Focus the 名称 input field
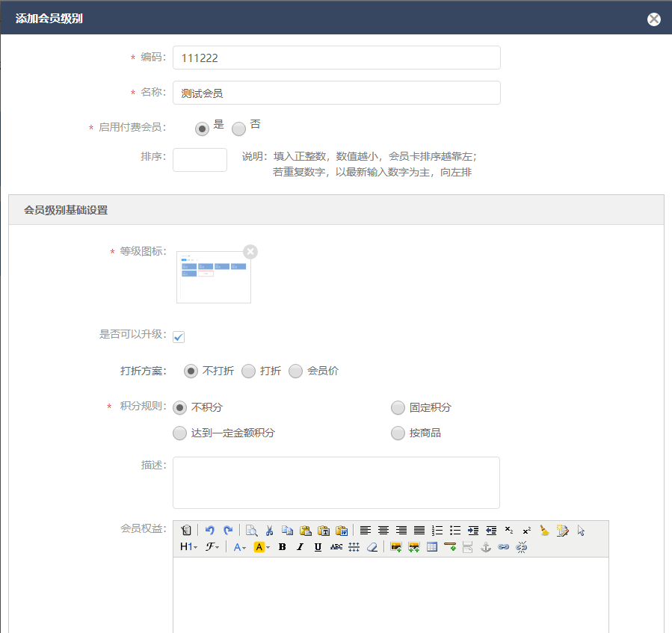The width and height of the screenshot is (672, 633). [336, 93]
